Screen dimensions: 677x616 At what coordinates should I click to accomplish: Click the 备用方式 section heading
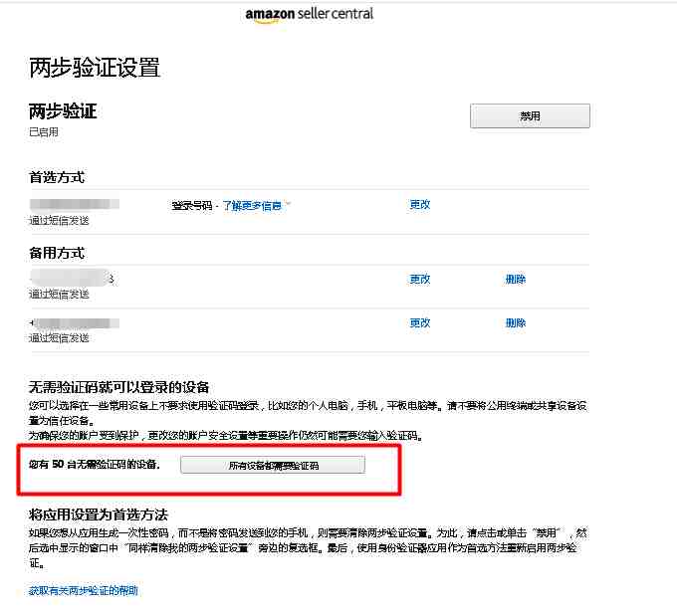(57, 253)
